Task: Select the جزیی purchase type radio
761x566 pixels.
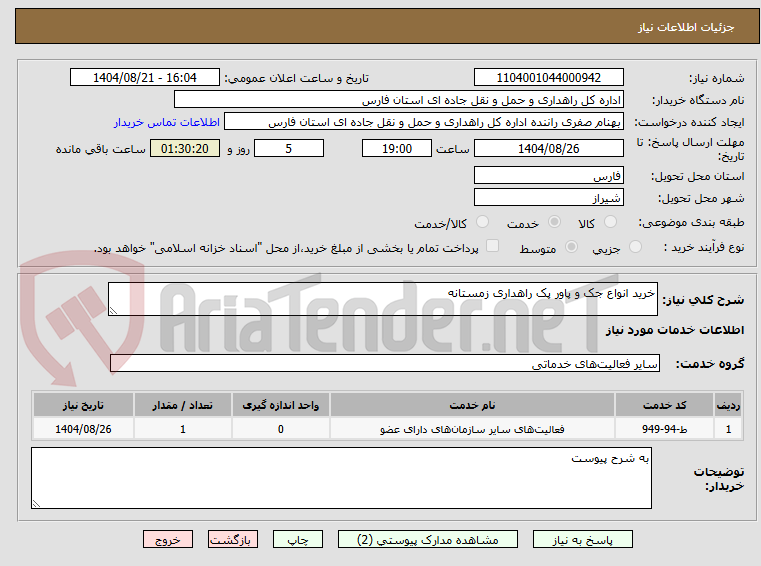Action: [635, 247]
